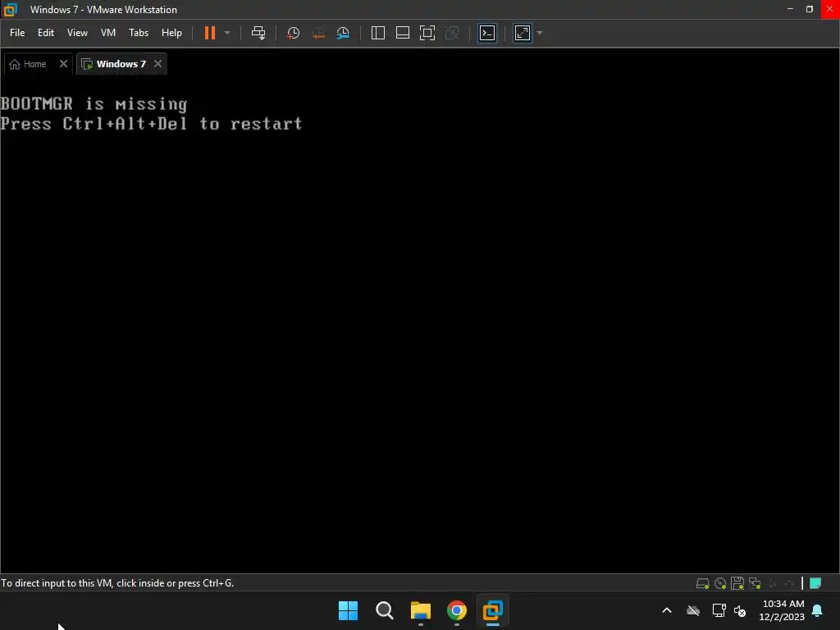
Task: Close the Windows 7 tab
Action: coord(157,64)
